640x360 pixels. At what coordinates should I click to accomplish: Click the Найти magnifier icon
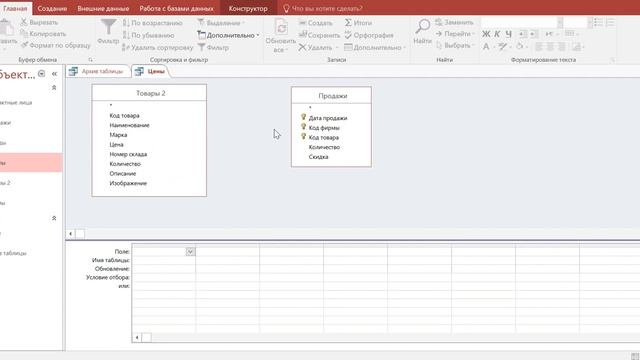(x=422, y=26)
